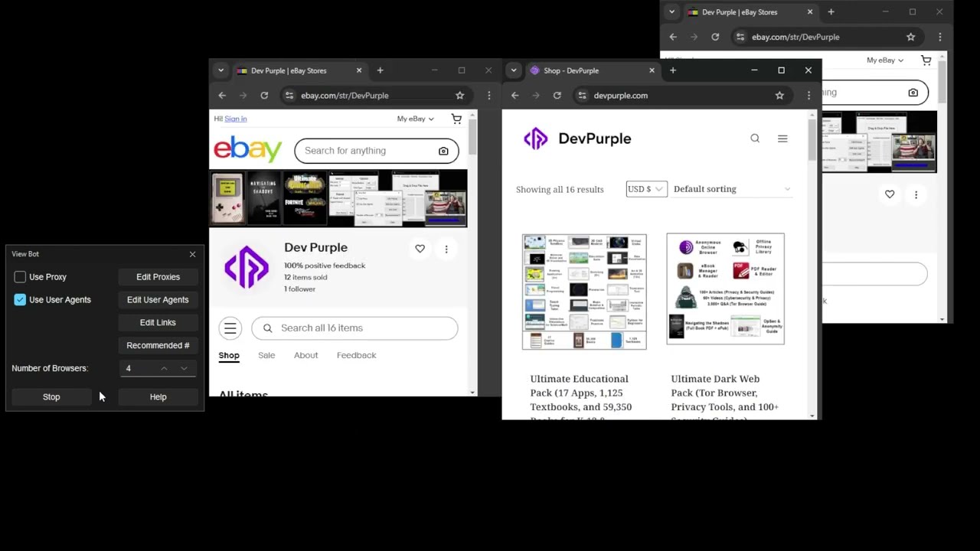Open DevPurple site hamburger menu
Viewport: 980px width, 551px height.
click(x=782, y=139)
